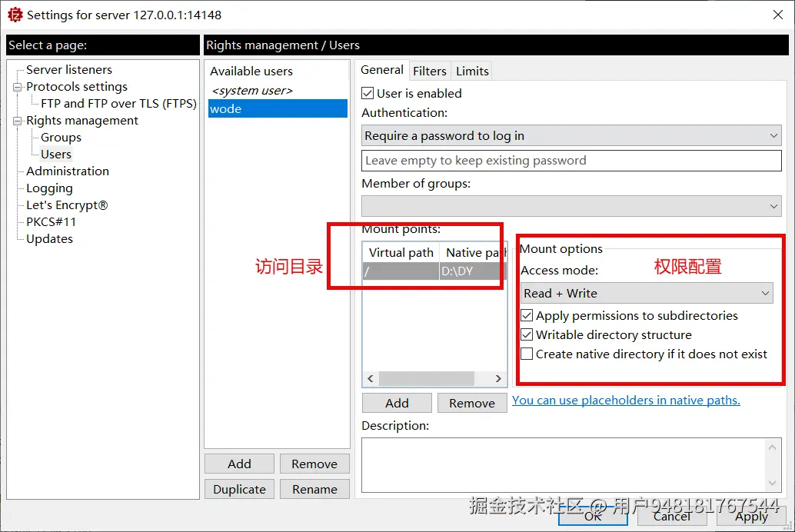Cancel the settings dialog
Viewport: 795px width, 532px height.
(x=672, y=517)
